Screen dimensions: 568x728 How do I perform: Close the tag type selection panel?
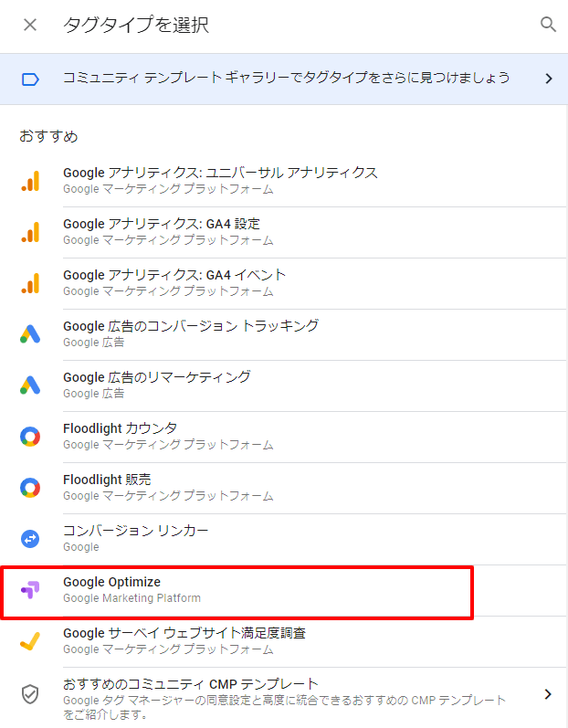30,25
